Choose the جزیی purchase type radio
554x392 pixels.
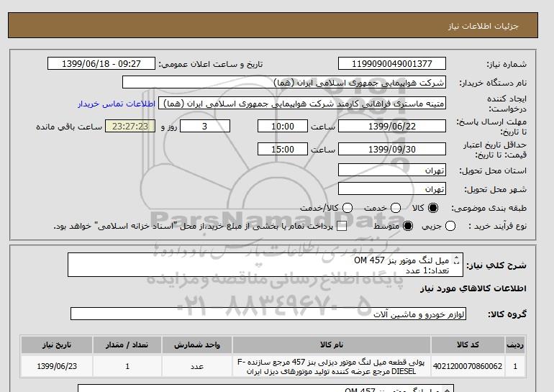tap(450, 226)
